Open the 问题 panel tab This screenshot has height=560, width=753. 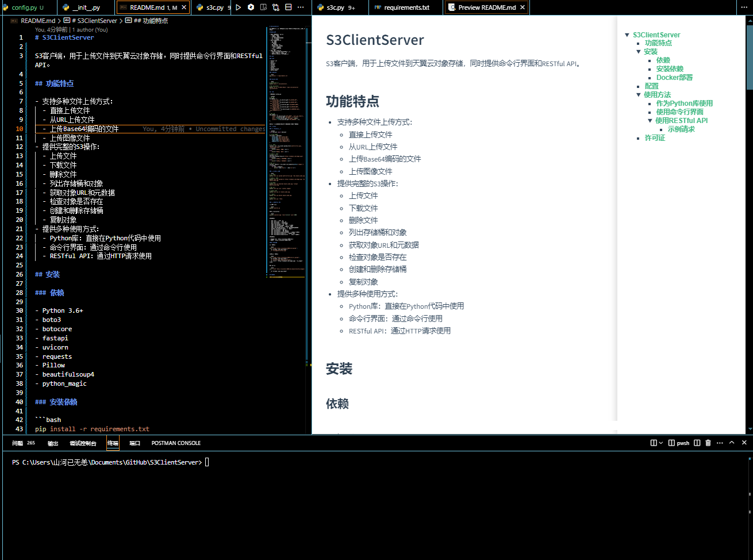24,443
